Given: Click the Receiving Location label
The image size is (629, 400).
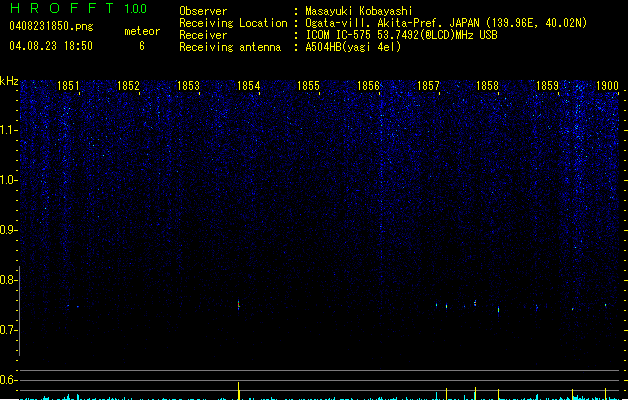Looking at the screenshot, I should pos(233,23).
